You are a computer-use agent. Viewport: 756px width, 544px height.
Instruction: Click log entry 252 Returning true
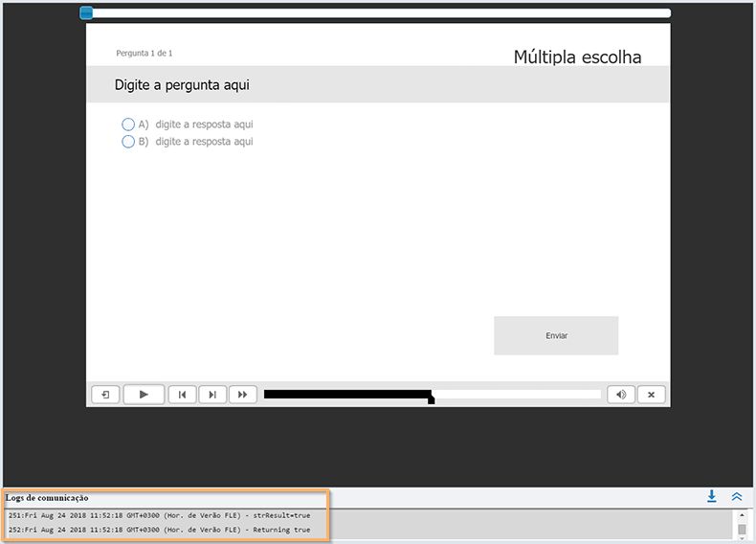point(159,530)
